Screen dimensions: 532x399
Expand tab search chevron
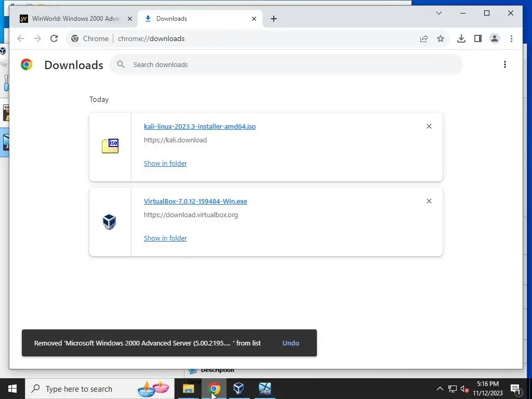pyautogui.click(x=438, y=13)
